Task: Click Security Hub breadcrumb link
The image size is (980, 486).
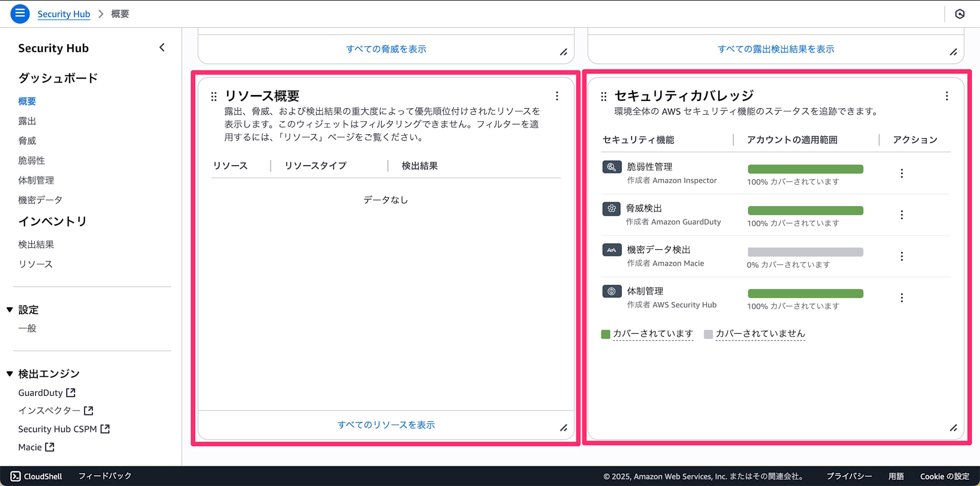Action: 64,14
